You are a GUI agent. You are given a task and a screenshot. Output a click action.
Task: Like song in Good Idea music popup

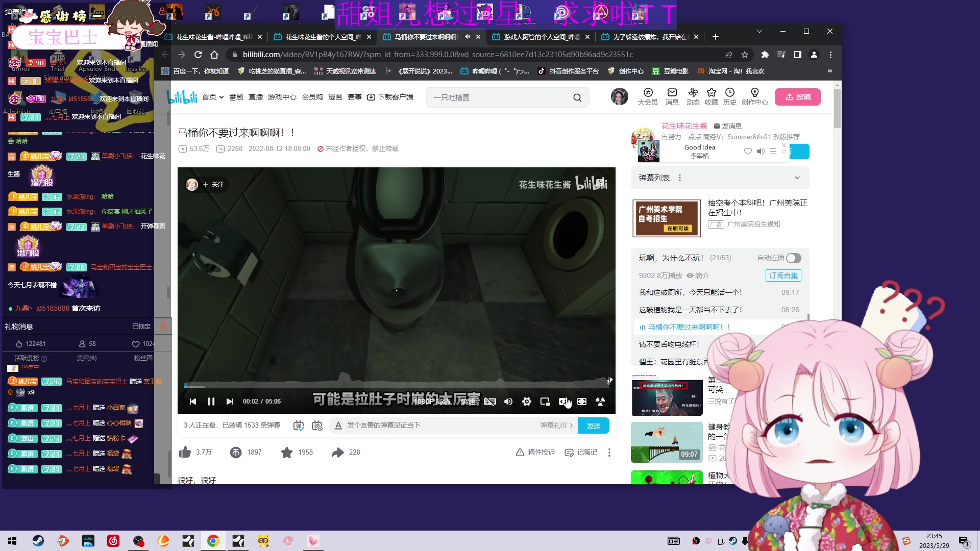(x=748, y=151)
